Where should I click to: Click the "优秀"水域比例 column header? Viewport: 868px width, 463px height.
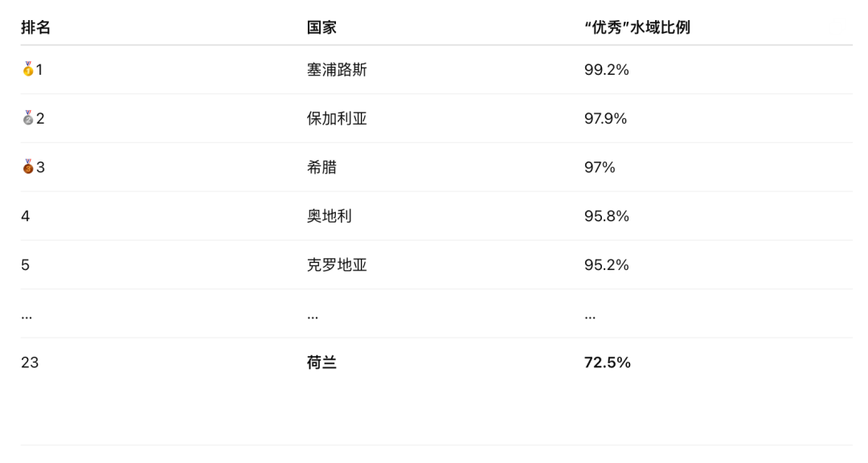[x=637, y=27]
